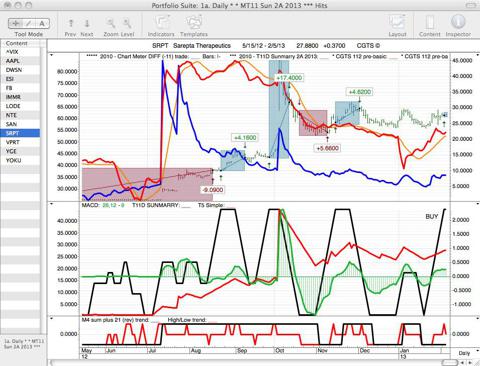
Task: Click the Content list column header
Action: point(20,43)
